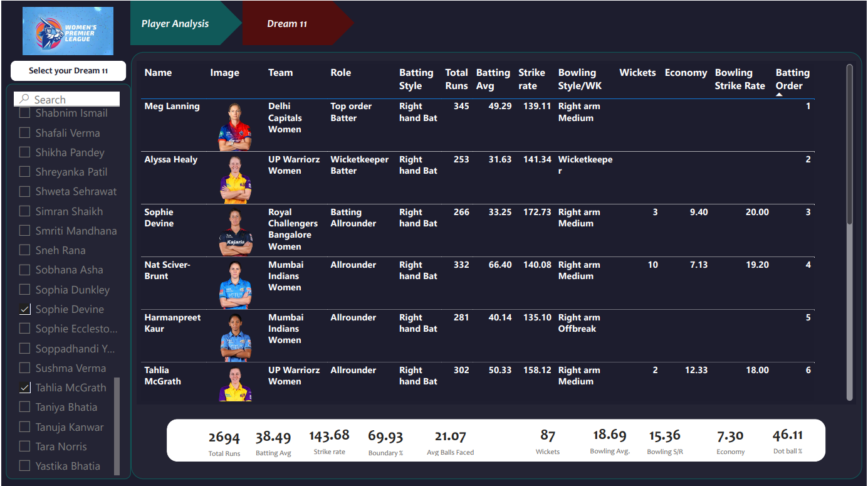Screen dimensions: 868x486
Task: Click the table's vertical scrollbar thumb
Action: click(x=850, y=144)
